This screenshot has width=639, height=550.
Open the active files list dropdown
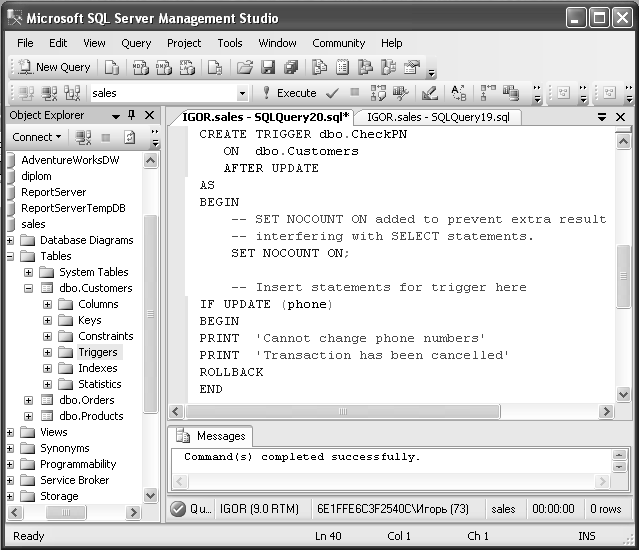coord(602,117)
